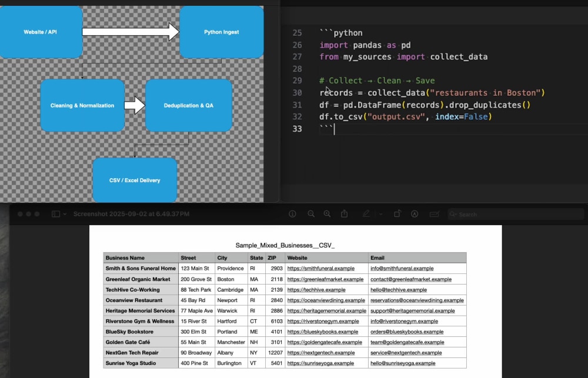Click the https://nextgentech.example link
Viewport: 588px width, 378px height.
pos(320,353)
